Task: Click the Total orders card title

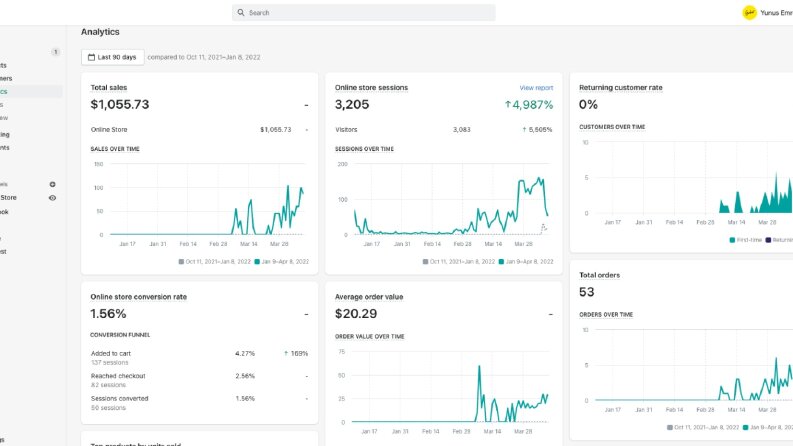Action: [599, 275]
